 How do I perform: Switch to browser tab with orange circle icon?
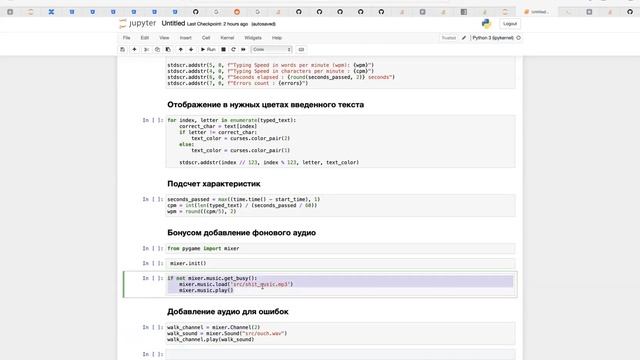pos(237,12)
